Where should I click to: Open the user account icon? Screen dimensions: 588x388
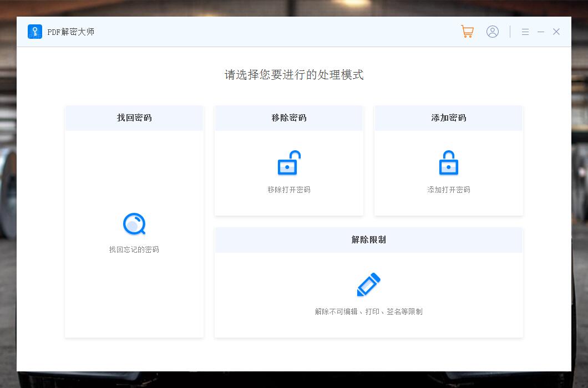tap(493, 32)
